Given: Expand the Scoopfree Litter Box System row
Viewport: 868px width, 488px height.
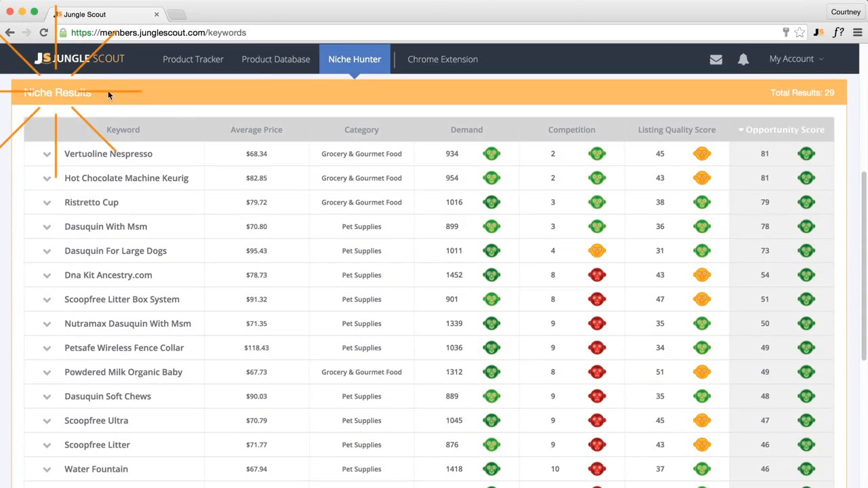Looking at the screenshot, I should click(47, 300).
